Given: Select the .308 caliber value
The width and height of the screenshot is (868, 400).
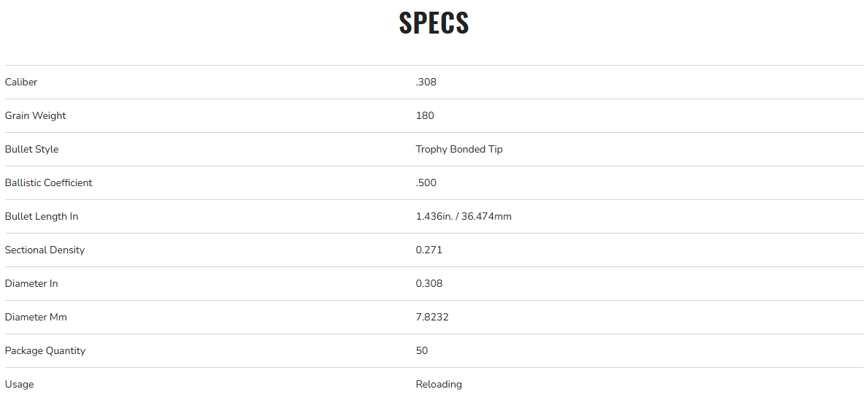Looking at the screenshot, I should [426, 82].
